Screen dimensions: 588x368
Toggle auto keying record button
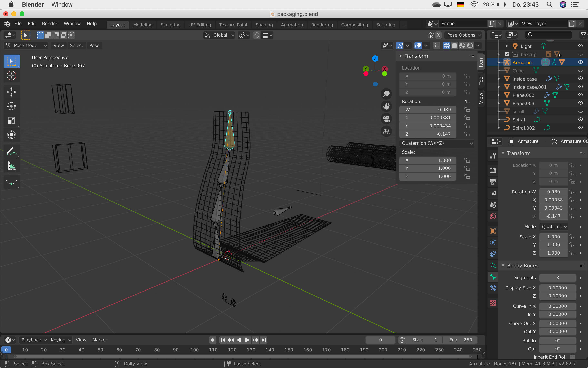(213, 340)
